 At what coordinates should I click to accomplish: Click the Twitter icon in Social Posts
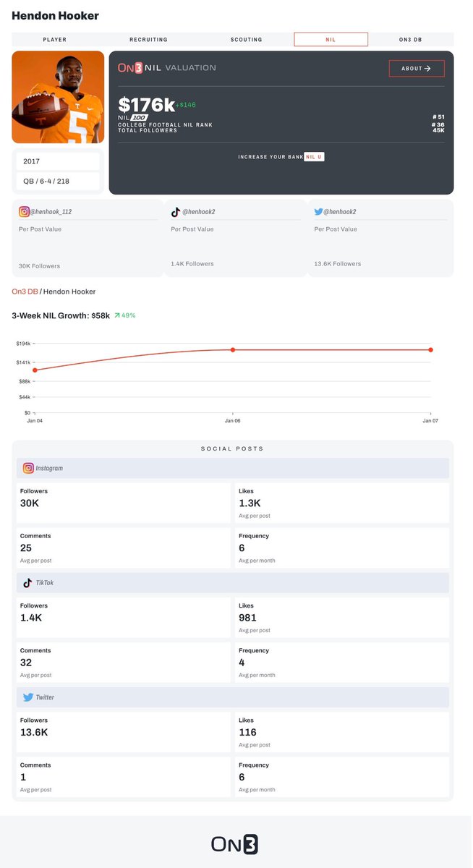28,697
